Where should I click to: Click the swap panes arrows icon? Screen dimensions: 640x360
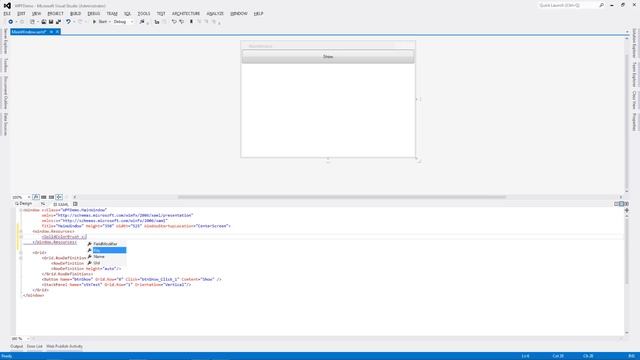click(x=43, y=204)
